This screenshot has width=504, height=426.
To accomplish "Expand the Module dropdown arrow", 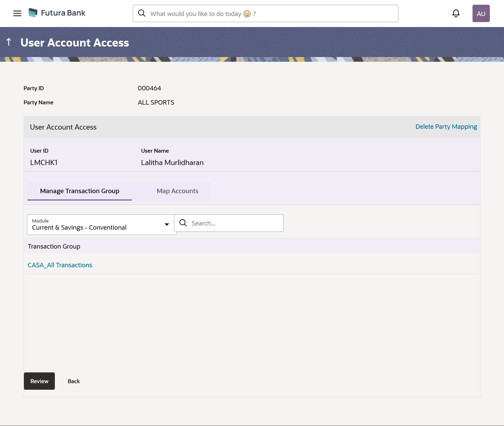I will tap(167, 224).
